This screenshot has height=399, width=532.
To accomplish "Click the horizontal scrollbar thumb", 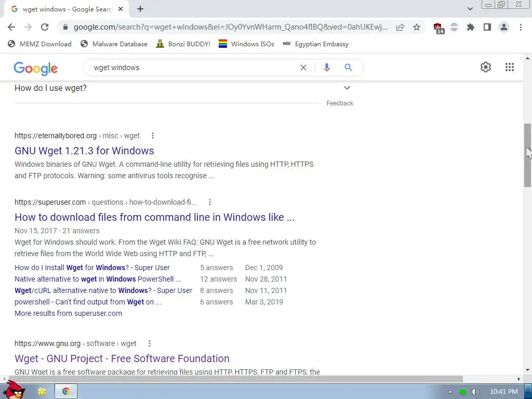I will (235, 379).
